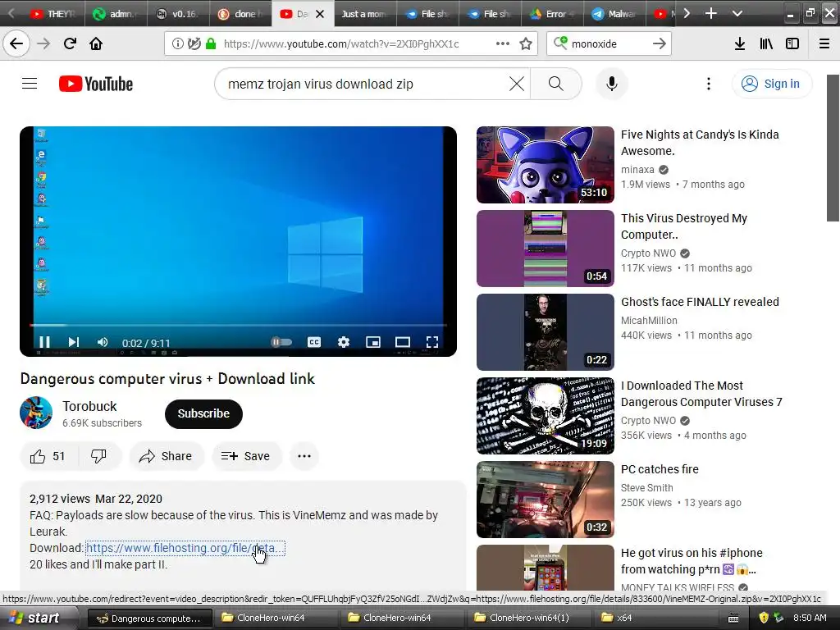Like the video
840x630 pixels.
click(x=48, y=456)
